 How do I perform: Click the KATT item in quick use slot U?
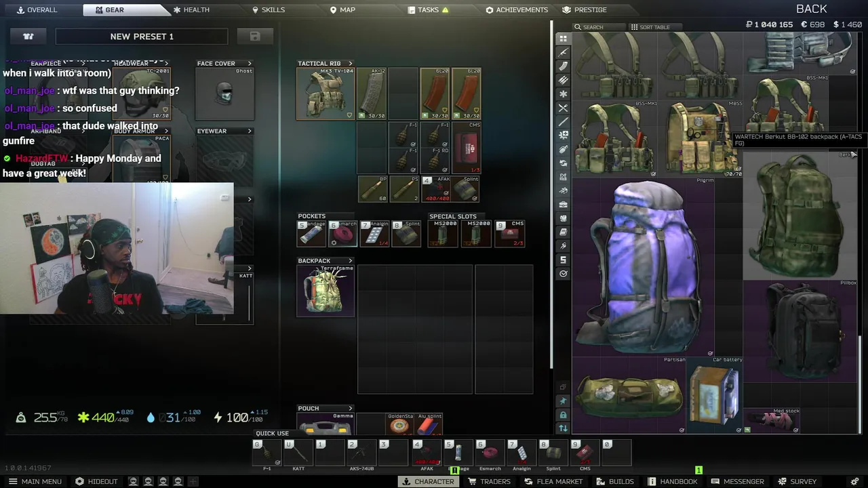298,453
